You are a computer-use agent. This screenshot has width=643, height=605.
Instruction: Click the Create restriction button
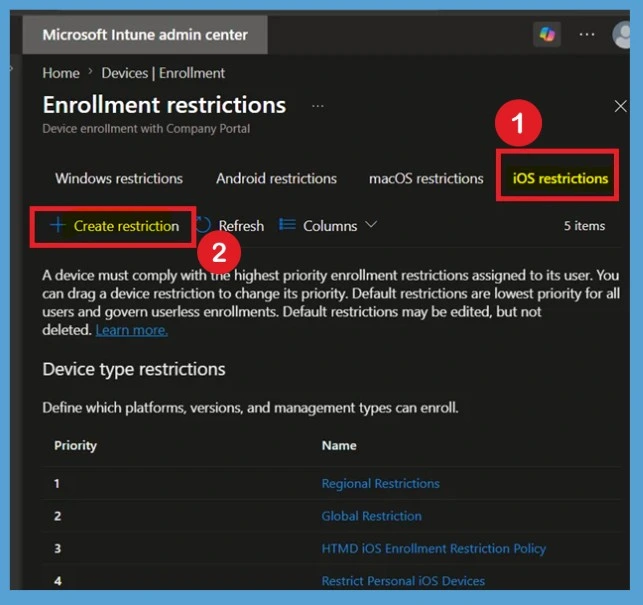[114, 226]
